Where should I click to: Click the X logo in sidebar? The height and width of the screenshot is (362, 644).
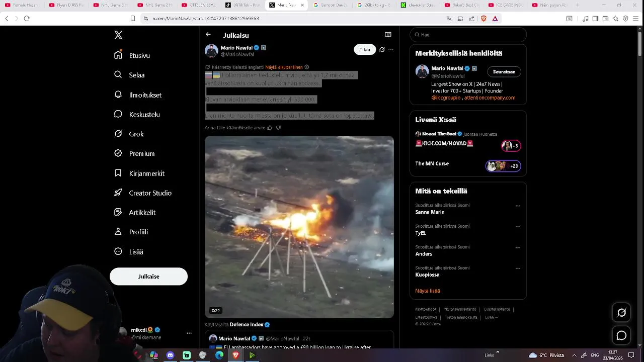[x=118, y=35]
